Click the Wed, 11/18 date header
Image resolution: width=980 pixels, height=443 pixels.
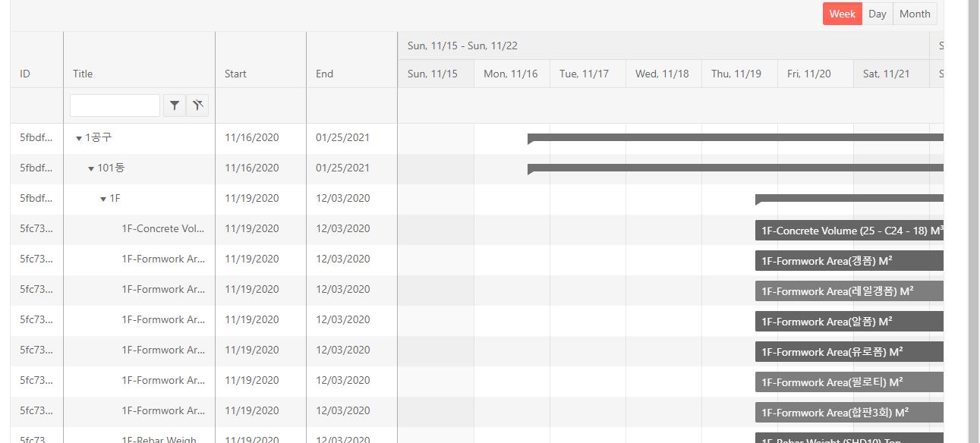click(663, 74)
